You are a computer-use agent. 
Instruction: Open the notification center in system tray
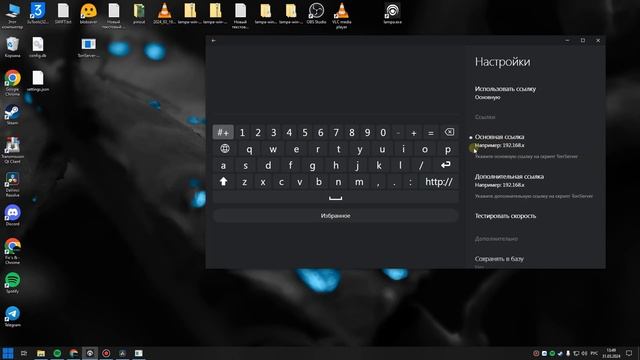point(629,353)
